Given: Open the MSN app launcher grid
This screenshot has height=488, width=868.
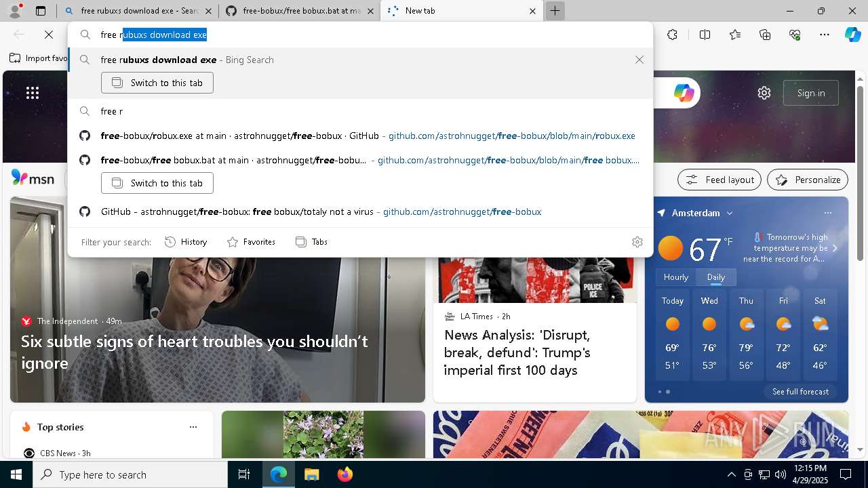Looking at the screenshot, I should click(x=33, y=93).
